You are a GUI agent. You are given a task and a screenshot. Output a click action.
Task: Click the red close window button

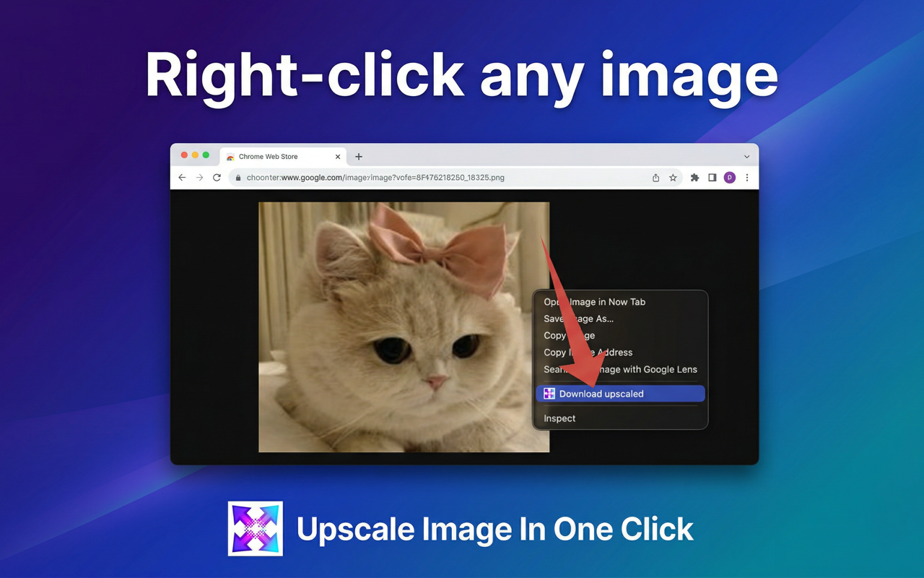coord(184,155)
